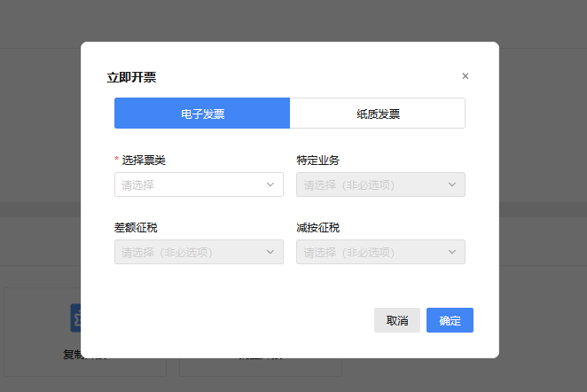Click the 立即开票 dialog title
Screen dimensions: 587x392
[x=131, y=77]
